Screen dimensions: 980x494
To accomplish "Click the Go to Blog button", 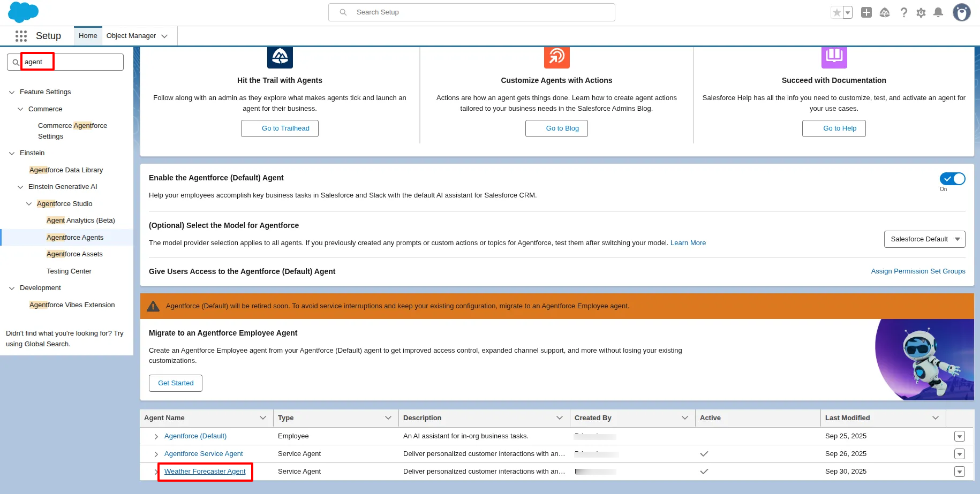I will pyautogui.click(x=556, y=128).
